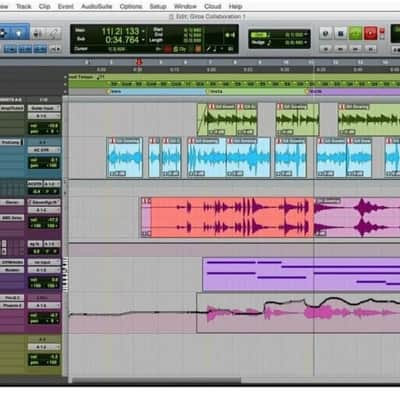Image resolution: width=400 pixels, height=400 pixels.
Task: Select the purple marker after Verse
Action: tap(315, 91)
